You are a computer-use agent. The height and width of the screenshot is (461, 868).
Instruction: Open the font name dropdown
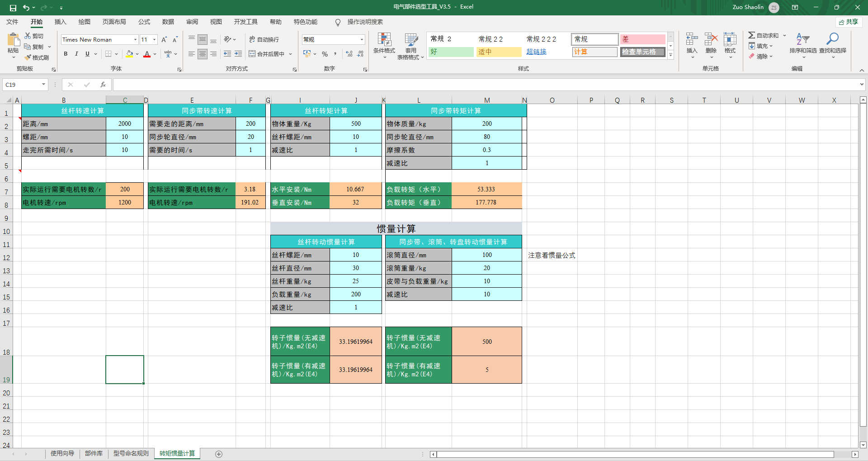[x=135, y=40]
